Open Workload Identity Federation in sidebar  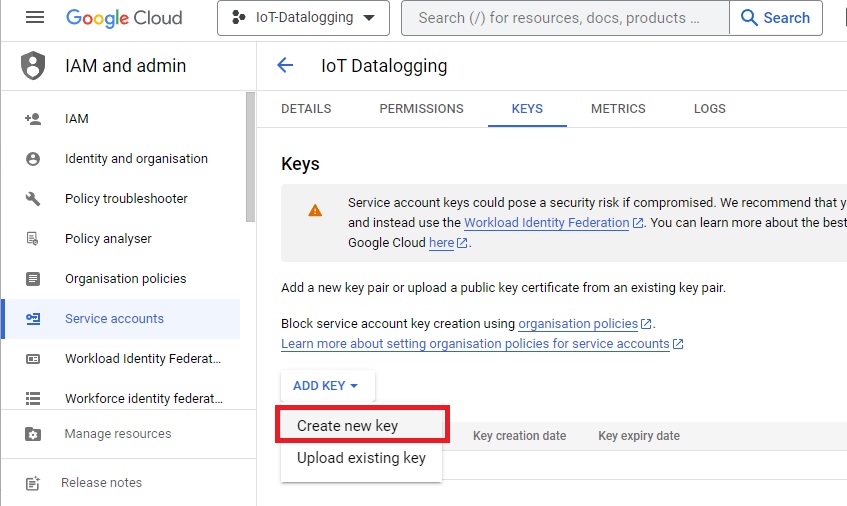121,359
